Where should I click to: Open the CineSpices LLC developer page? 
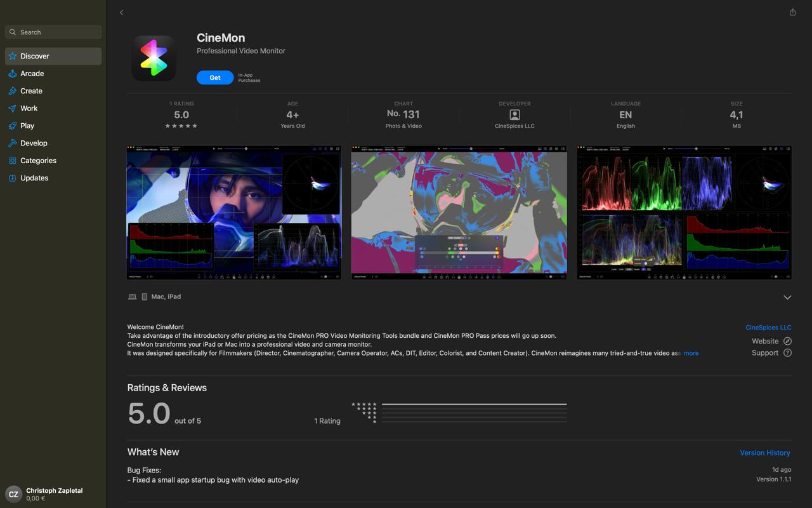click(x=768, y=327)
